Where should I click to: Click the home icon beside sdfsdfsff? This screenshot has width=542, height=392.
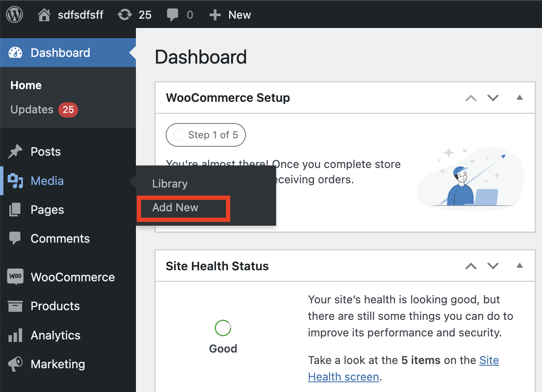tap(44, 15)
